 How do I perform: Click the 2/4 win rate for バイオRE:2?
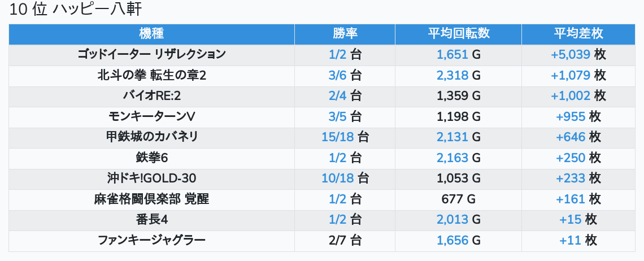[338, 96]
